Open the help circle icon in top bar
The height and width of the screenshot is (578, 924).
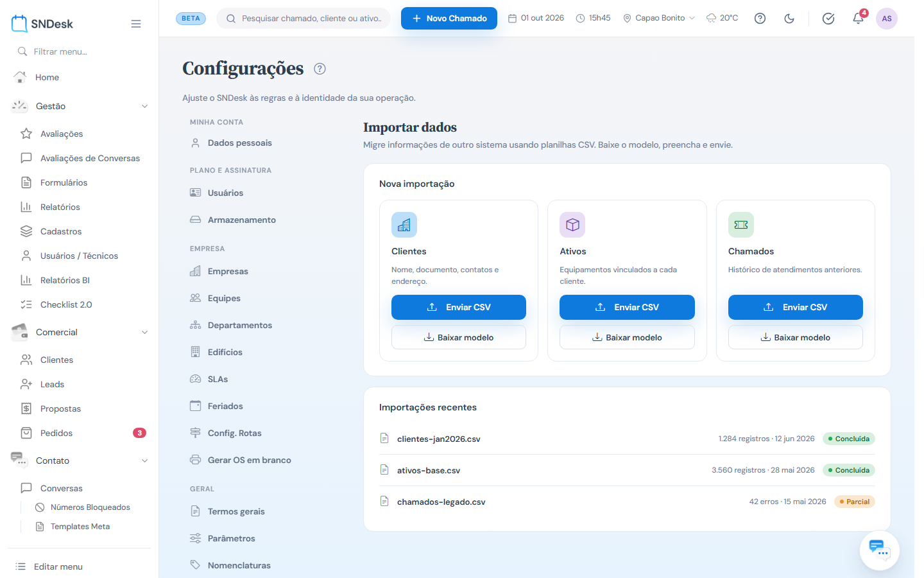(760, 19)
